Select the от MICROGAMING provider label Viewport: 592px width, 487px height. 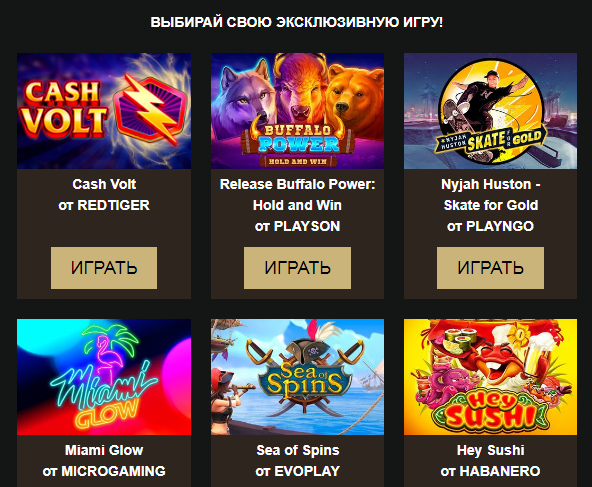(104, 471)
